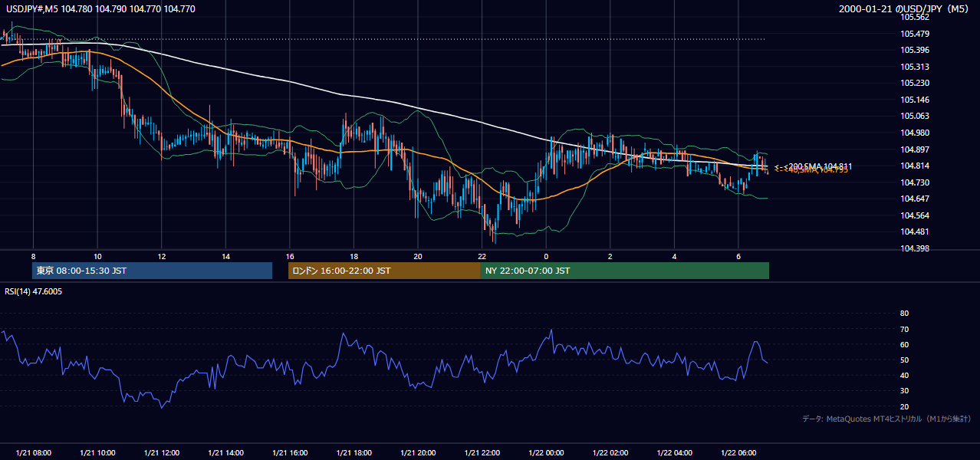This screenshot has width=980, height=460.
Task: Click RSI level 50 on the RSI scale
Action: tap(904, 360)
